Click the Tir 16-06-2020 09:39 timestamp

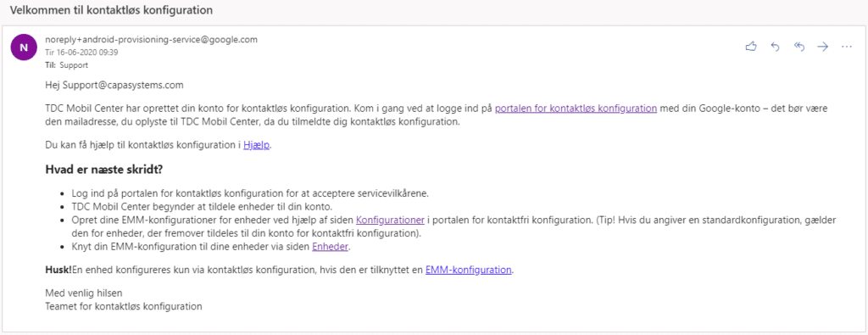tap(81, 53)
